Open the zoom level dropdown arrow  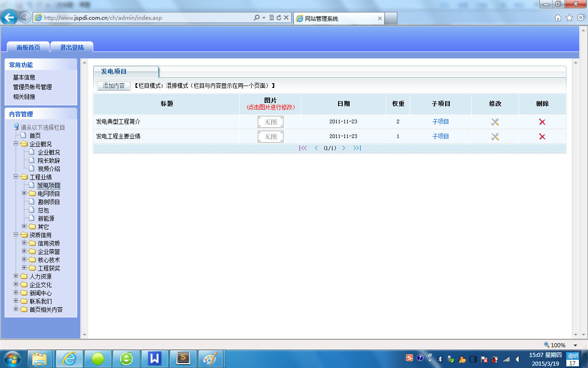tap(575, 345)
